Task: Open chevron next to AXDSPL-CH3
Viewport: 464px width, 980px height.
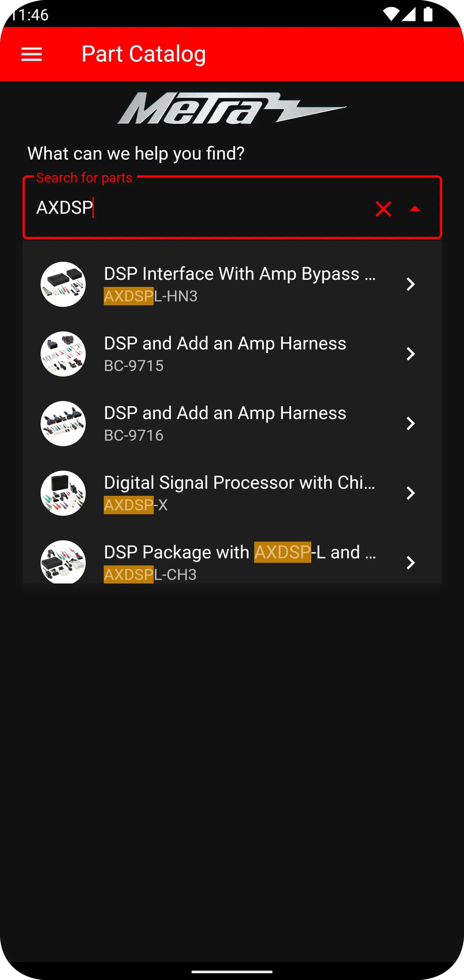Action: tap(411, 563)
